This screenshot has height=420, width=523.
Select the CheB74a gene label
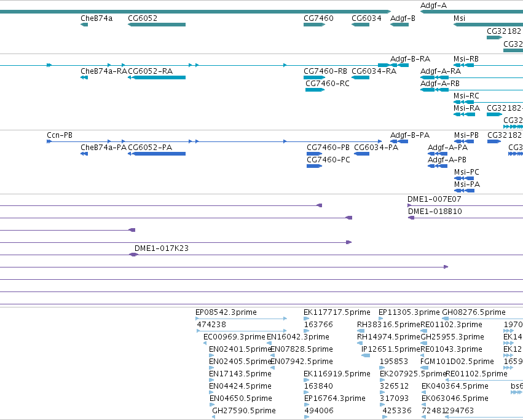point(96,18)
